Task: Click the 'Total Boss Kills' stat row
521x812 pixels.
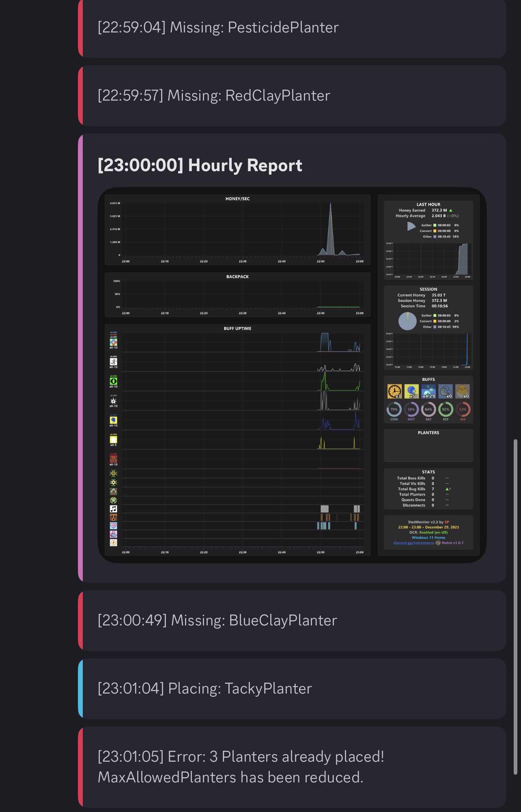Action: [423, 478]
